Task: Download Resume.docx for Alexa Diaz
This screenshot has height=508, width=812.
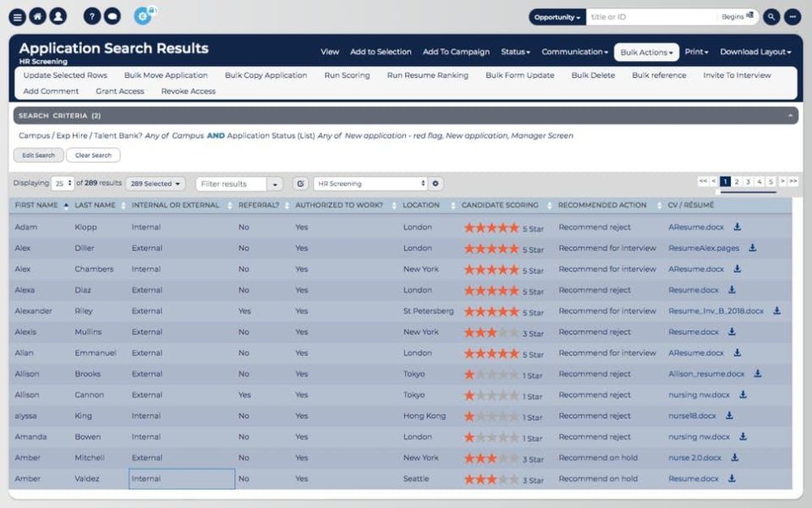Action: click(x=732, y=290)
